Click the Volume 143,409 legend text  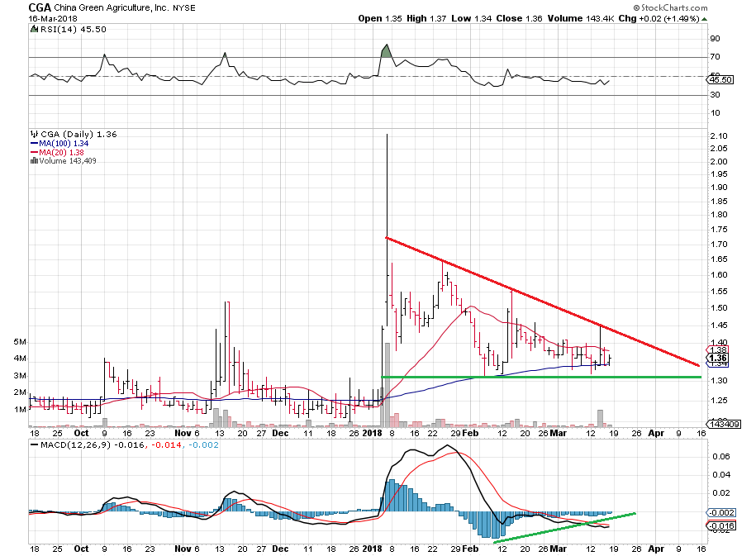click(68, 161)
